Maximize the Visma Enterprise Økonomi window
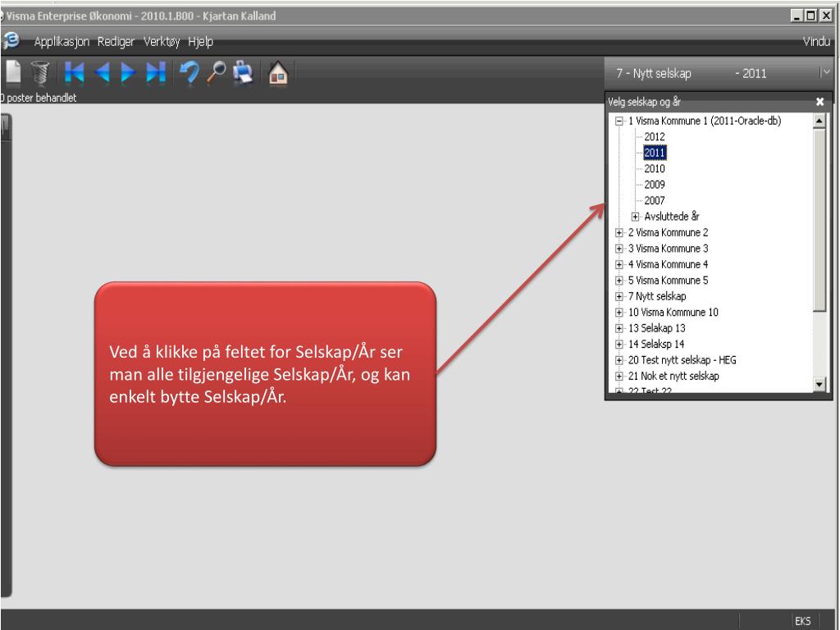Viewport: 840px width, 630px height. point(811,16)
